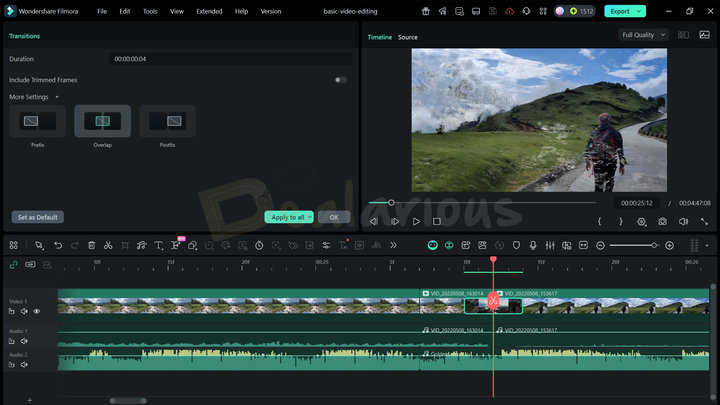Mute the Audio 1 track
The image size is (720, 405).
[24, 341]
